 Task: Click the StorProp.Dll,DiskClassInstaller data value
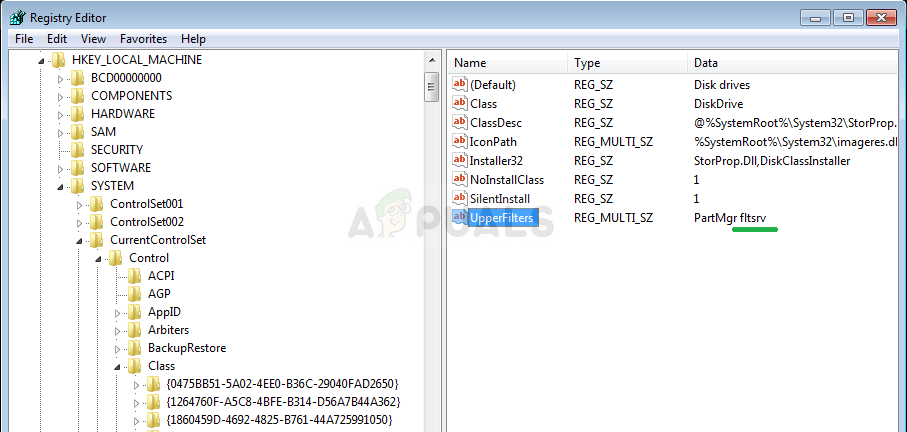point(772,161)
